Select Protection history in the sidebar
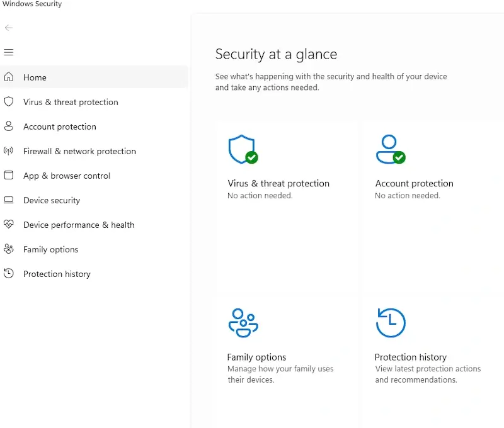 tap(55, 274)
